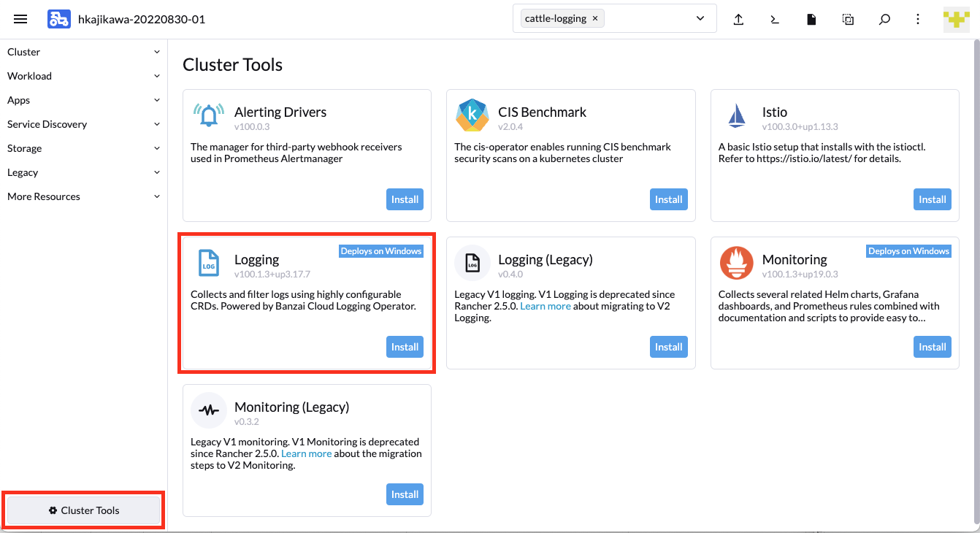Open the kubectl shell icon

[x=775, y=19]
